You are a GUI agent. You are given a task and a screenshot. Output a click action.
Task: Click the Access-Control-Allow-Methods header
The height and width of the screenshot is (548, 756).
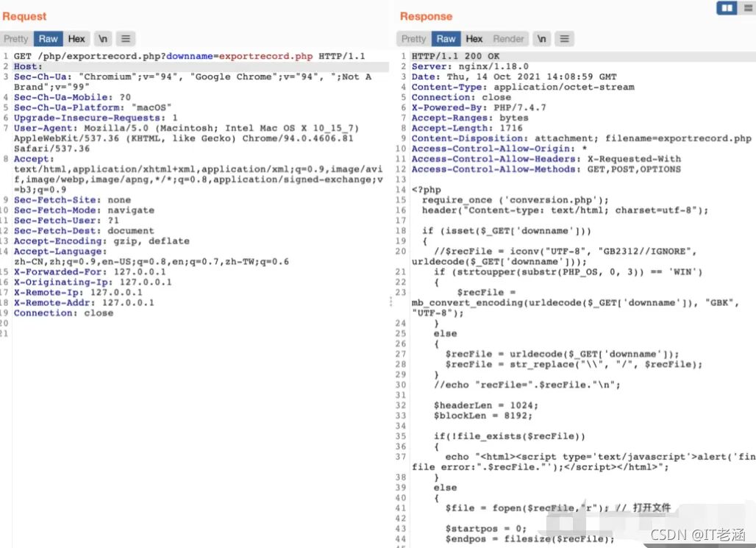(546, 169)
